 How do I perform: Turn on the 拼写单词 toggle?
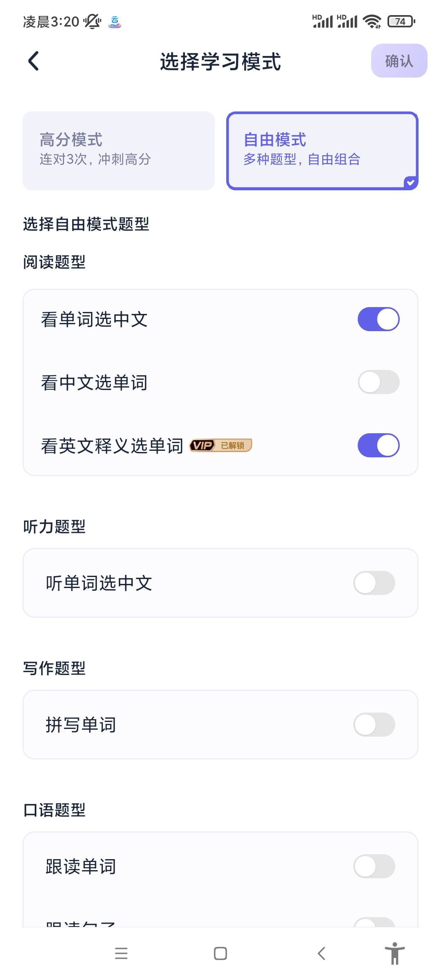[x=374, y=725]
